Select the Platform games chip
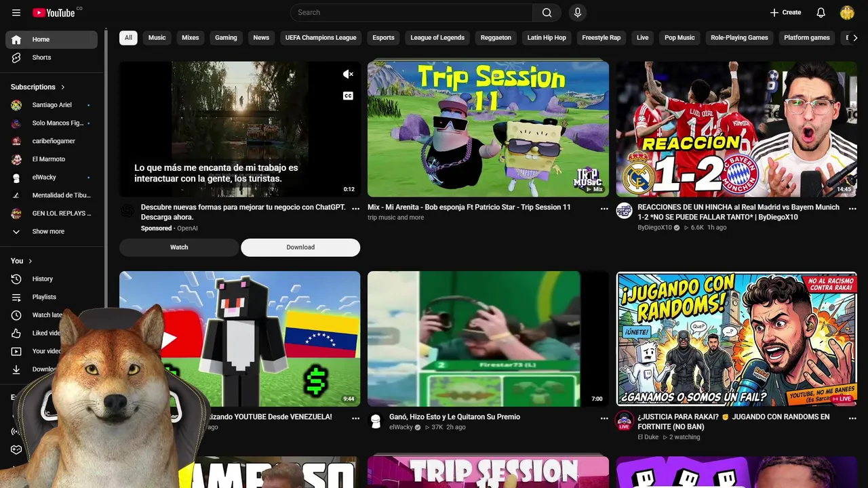868x488 pixels. 807,38
